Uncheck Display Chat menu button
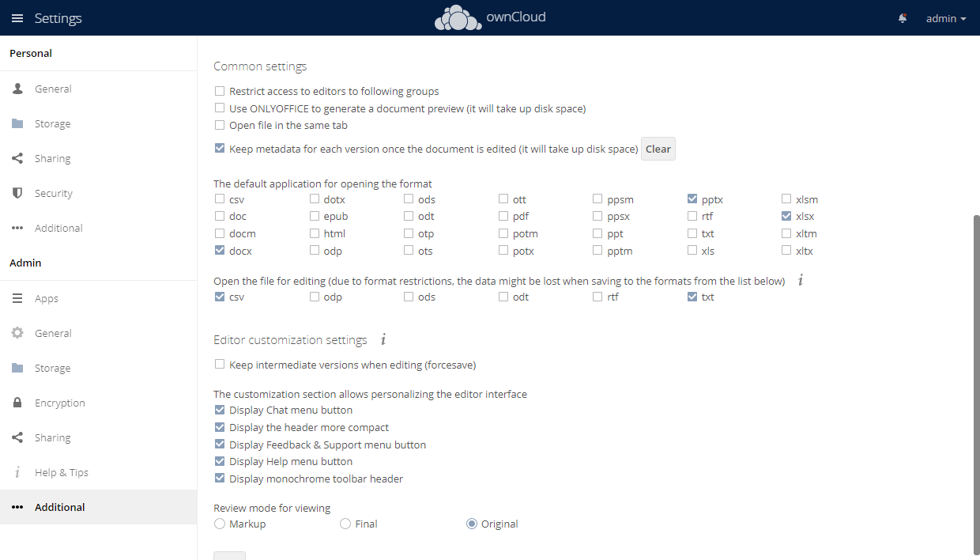 [220, 410]
